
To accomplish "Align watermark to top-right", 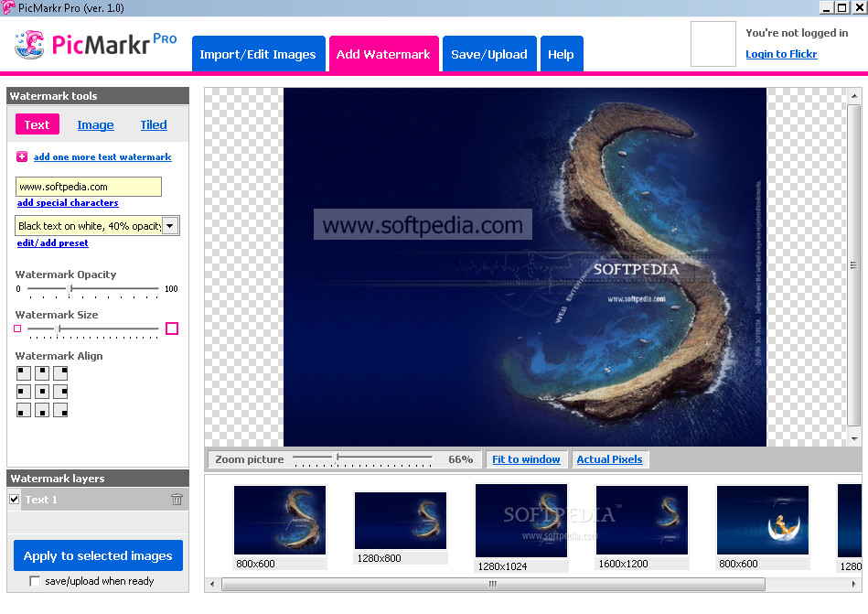I will pyautogui.click(x=60, y=373).
